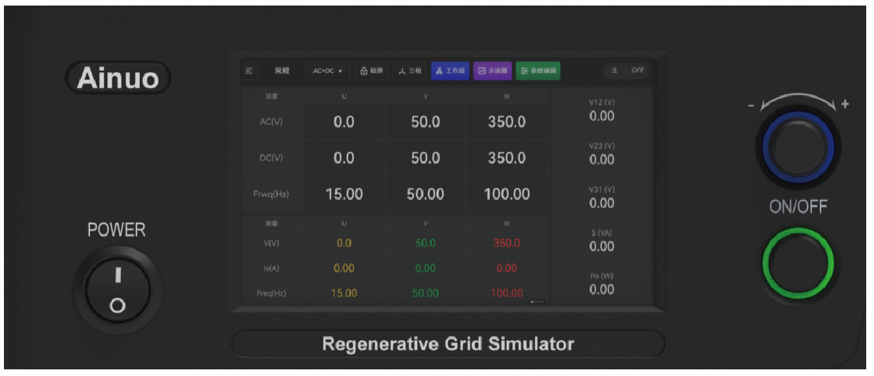Screen dimensions: 874x376
Task: Select the three-phase (三相) mode button
Action: tap(410, 71)
